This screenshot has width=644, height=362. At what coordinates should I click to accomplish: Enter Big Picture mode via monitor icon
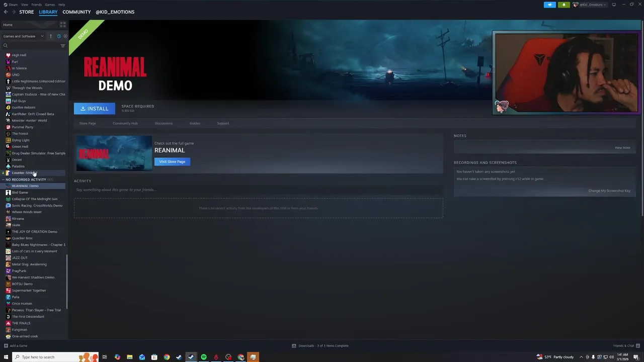[614, 5]
